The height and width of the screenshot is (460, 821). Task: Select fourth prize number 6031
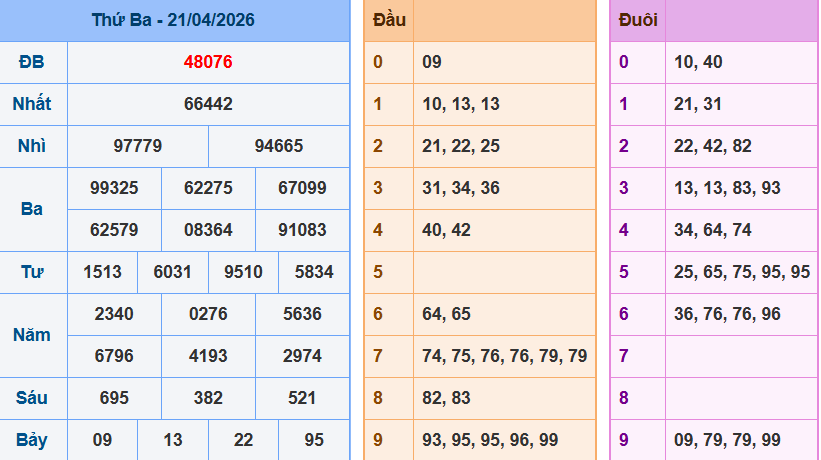click(173, 272)
